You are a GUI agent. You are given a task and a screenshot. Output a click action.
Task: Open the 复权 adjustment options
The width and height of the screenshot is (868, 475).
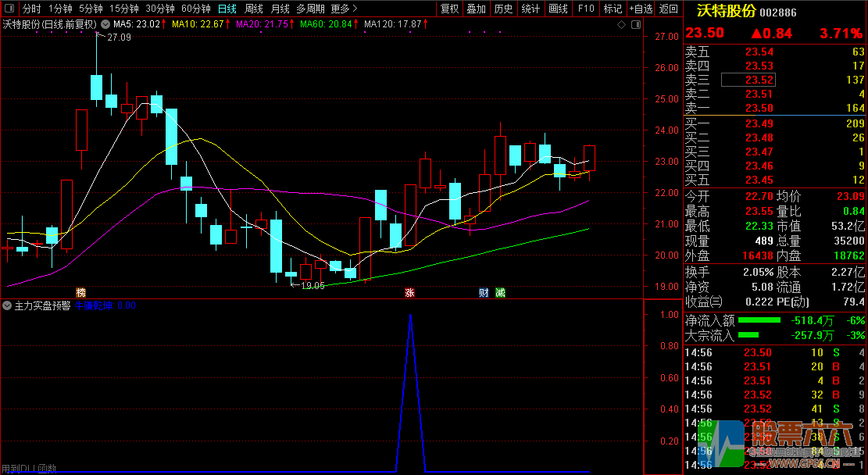[x=449, y=9]
